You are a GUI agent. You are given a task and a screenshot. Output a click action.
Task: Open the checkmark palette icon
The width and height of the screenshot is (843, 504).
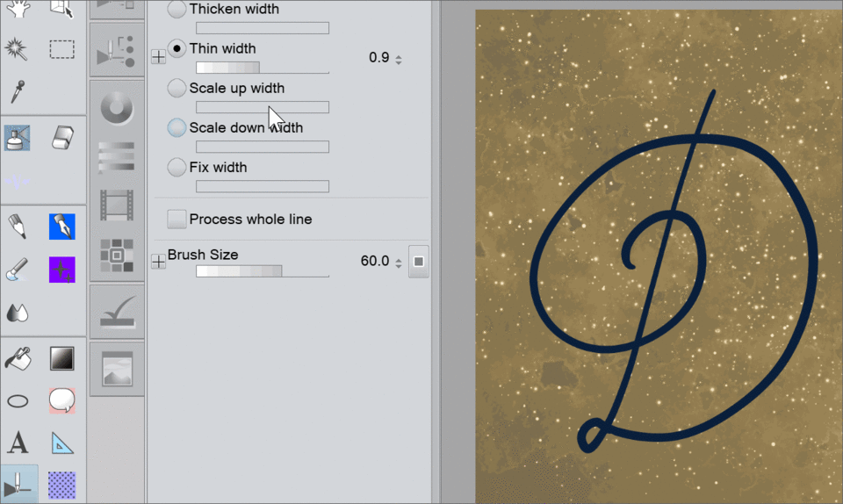117,313
